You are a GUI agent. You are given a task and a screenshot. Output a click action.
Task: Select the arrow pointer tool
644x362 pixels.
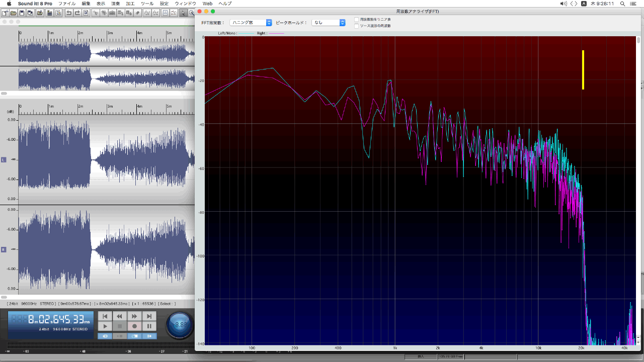(x=183, y=13)
